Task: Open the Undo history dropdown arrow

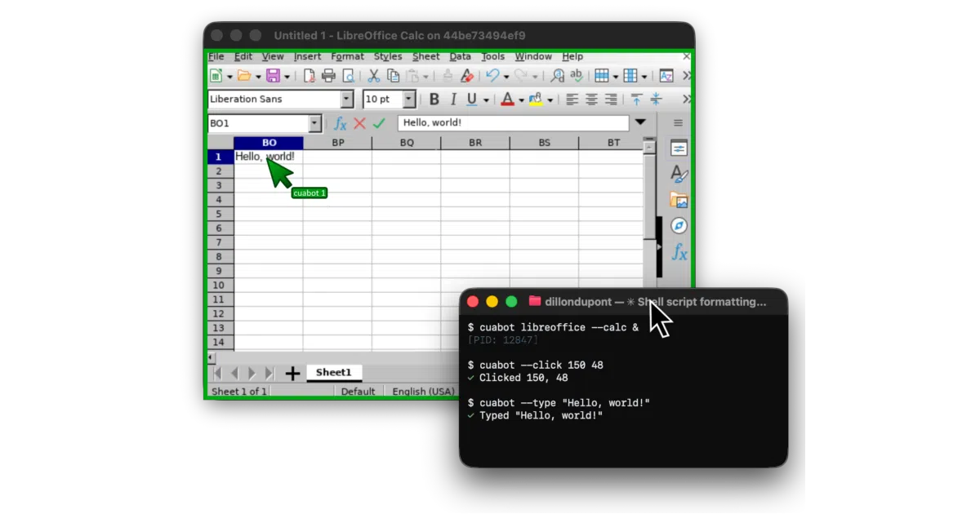Action: pyautogui.click(x=506, y=77)
